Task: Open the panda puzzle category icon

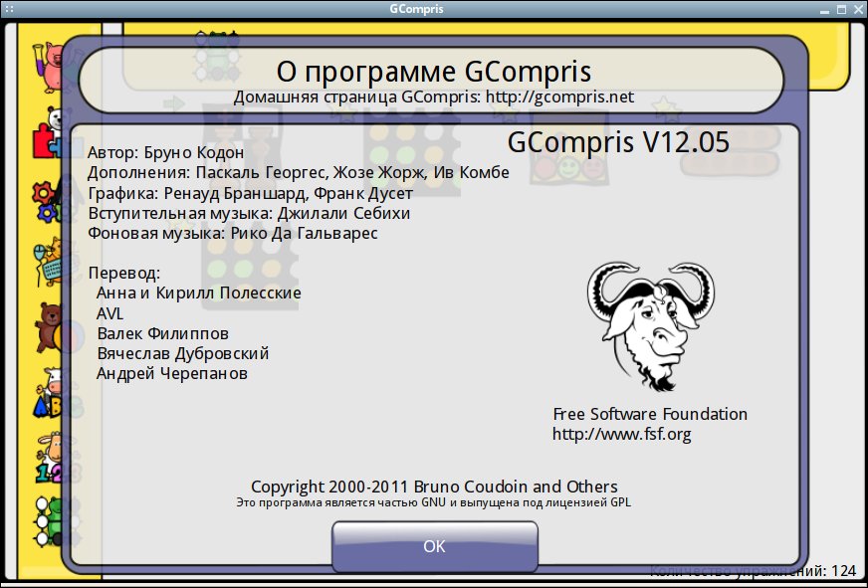Action: pos(48,133)
